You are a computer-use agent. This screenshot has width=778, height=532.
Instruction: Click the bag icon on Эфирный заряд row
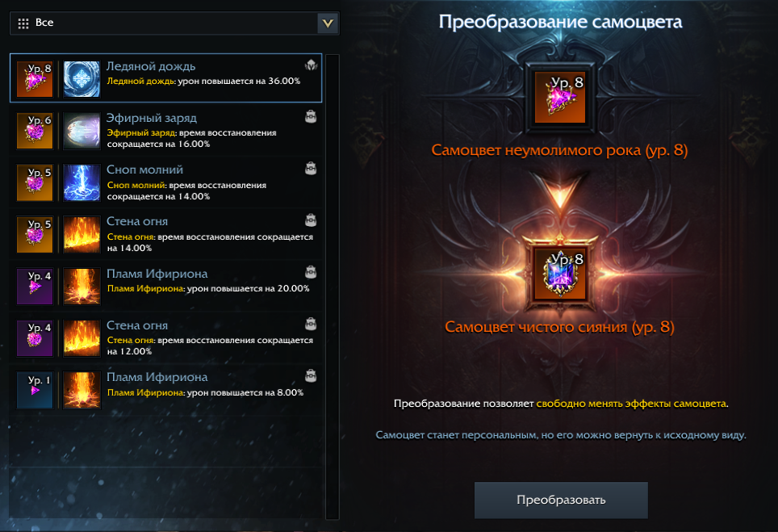[311, 116]
